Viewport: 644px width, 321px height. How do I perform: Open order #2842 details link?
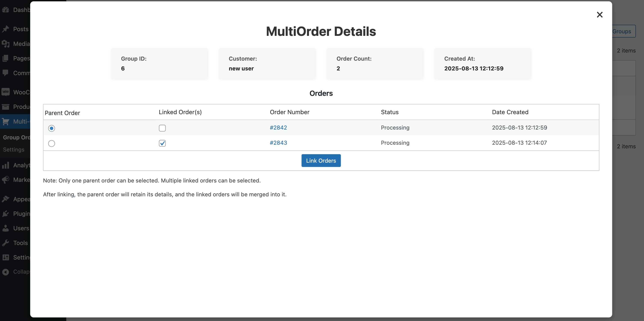278,127
